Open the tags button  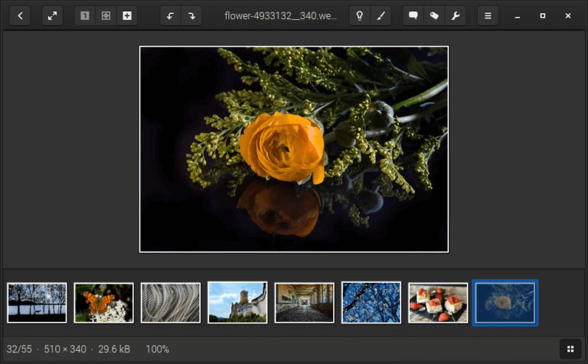pyautogui.click(x=434, y=15)
